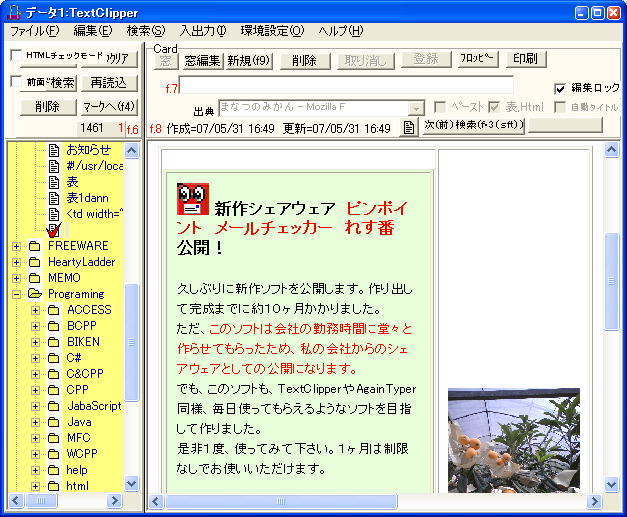Select the JabaScript folder icon
The width and height of the screenshot is (627, 517).
coord(54,406)
